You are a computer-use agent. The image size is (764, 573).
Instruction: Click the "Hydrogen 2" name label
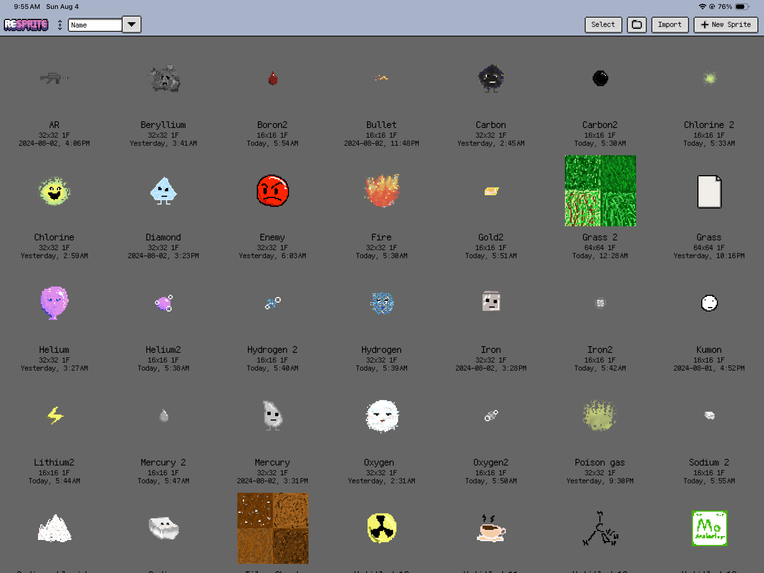(x=272, y=350)
